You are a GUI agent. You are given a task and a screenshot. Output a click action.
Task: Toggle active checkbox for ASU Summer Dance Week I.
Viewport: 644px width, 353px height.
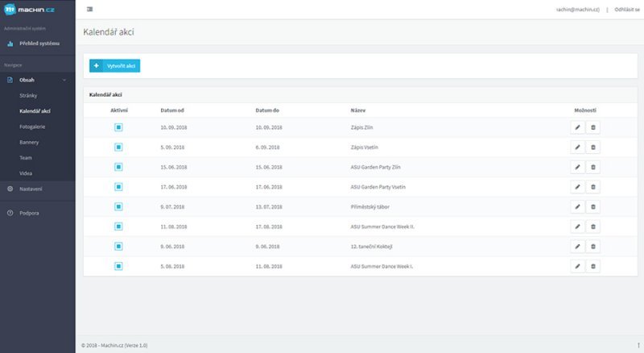tap(118, 266)
